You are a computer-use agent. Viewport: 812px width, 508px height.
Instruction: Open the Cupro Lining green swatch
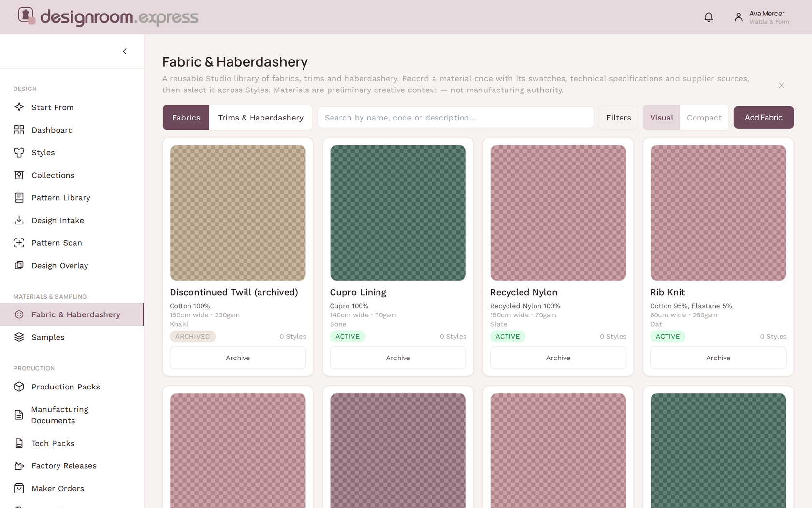(x=398, y=213)
